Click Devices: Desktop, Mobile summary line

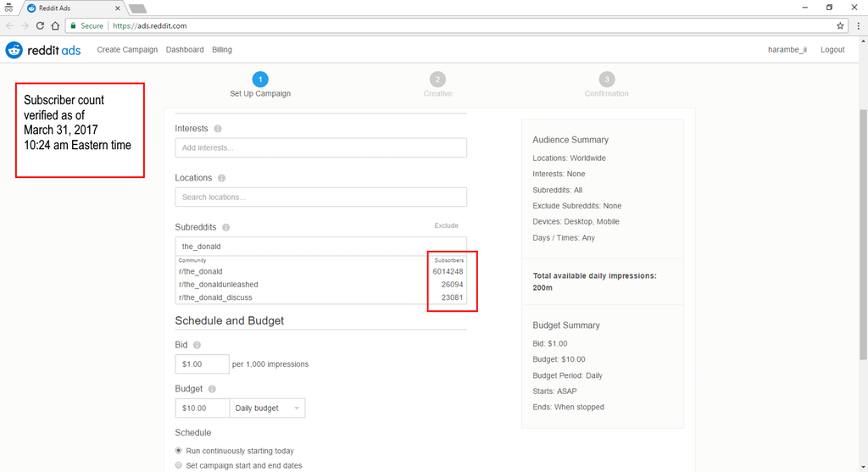(x=576, y=222)
